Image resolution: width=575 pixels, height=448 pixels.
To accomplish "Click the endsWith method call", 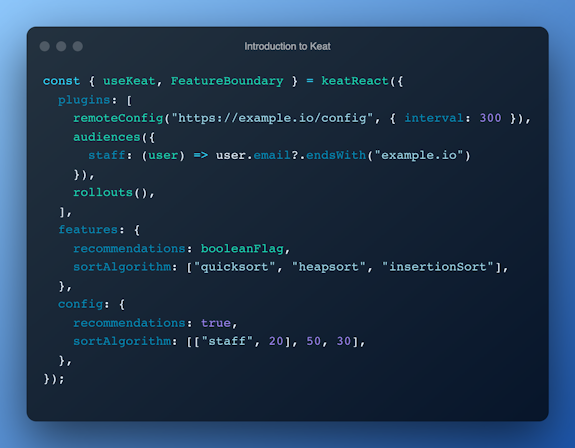I will click(336, 155).
